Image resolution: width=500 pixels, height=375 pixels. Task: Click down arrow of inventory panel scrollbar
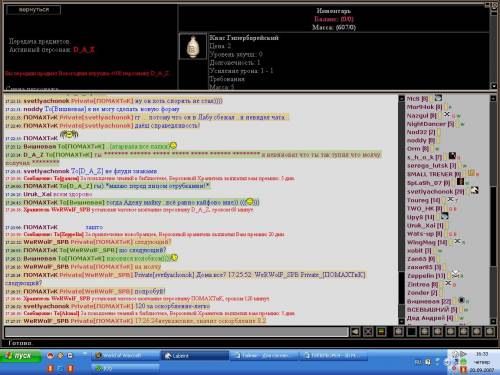[x=494, y=86]
